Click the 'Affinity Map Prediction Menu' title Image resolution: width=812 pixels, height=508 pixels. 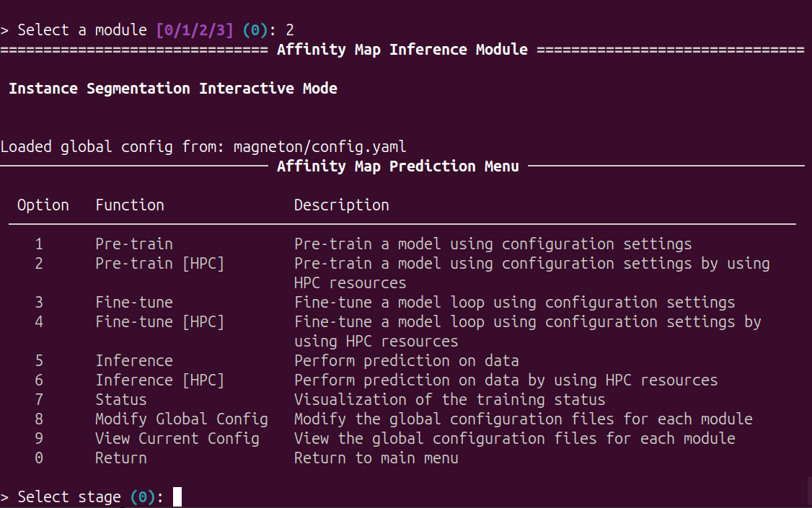click(398, 166)
